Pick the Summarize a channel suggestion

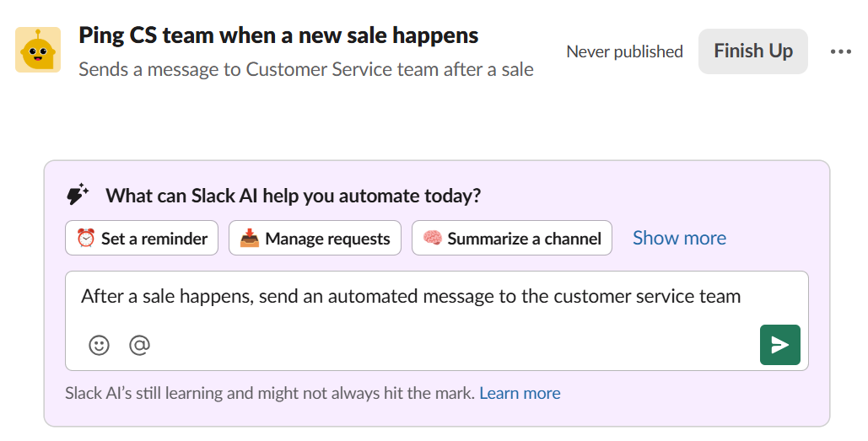[512, 239]
